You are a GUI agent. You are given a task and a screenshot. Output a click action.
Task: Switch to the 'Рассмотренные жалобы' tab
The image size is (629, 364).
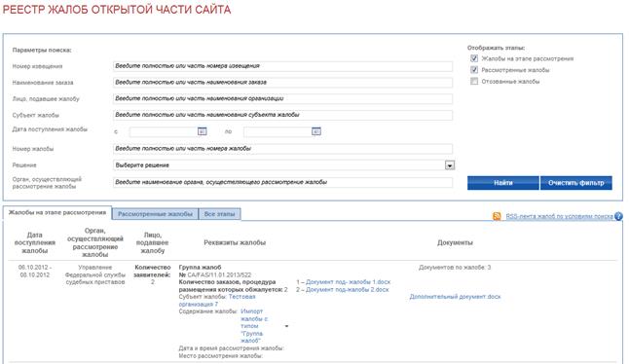pos(155,214)
